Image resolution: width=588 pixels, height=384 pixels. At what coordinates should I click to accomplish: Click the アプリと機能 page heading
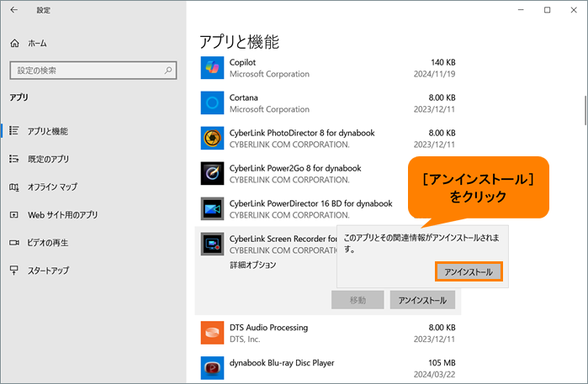coord(239,41)
